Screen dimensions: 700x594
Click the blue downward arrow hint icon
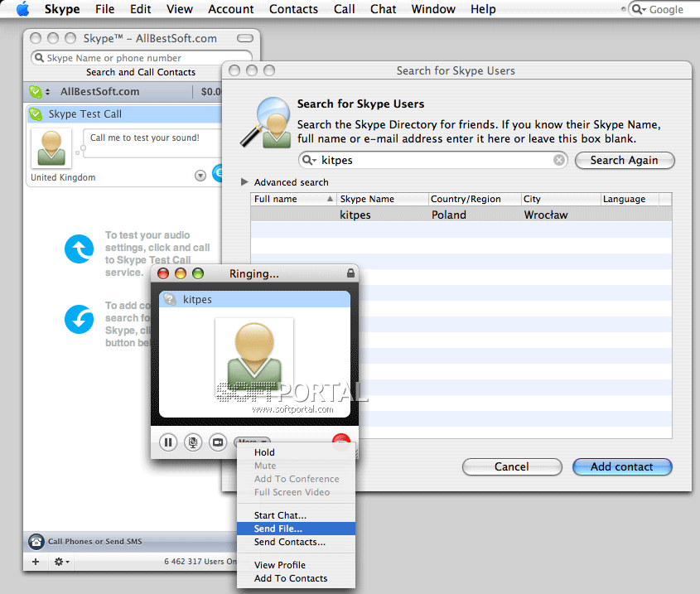(79, 319)
